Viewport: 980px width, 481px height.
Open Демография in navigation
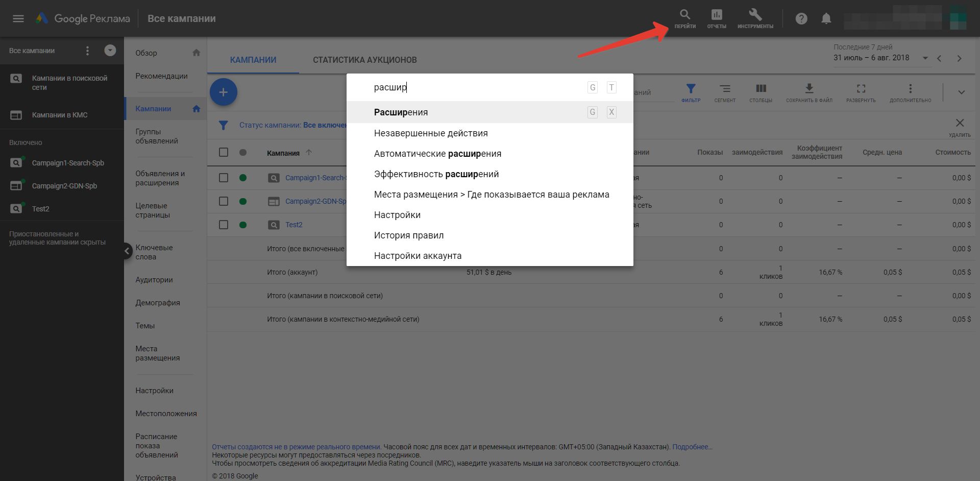click(158, 303)
